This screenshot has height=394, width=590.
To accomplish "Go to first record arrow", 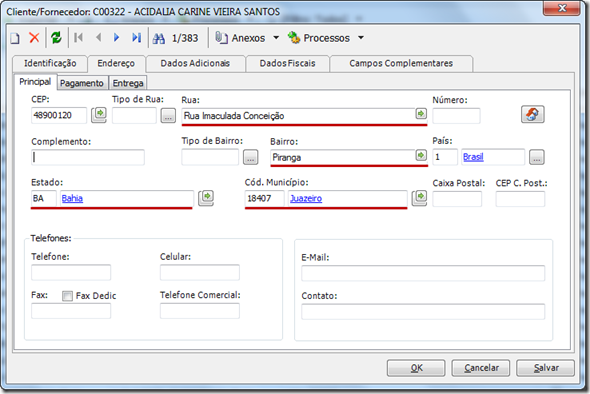I will tap(79, 37).
